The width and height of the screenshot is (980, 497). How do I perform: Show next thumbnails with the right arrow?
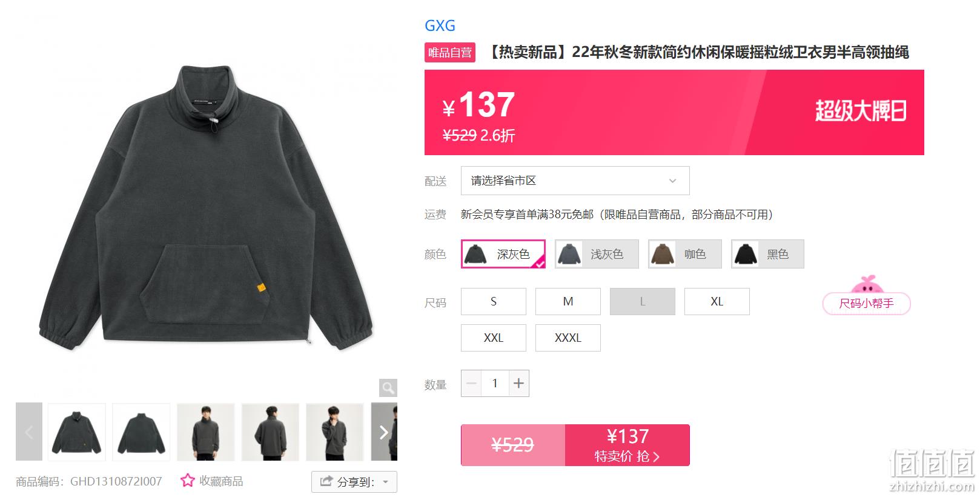pyautogui.click(x=384, y=432)
